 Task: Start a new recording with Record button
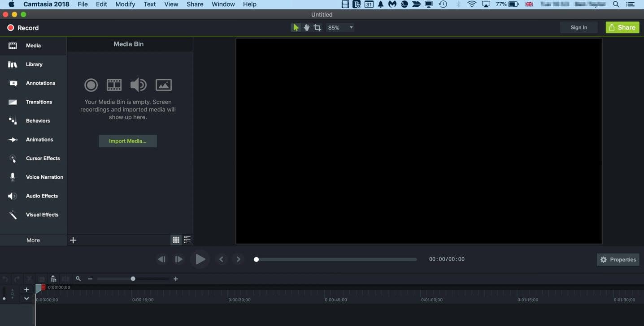(x=23, y=28)
